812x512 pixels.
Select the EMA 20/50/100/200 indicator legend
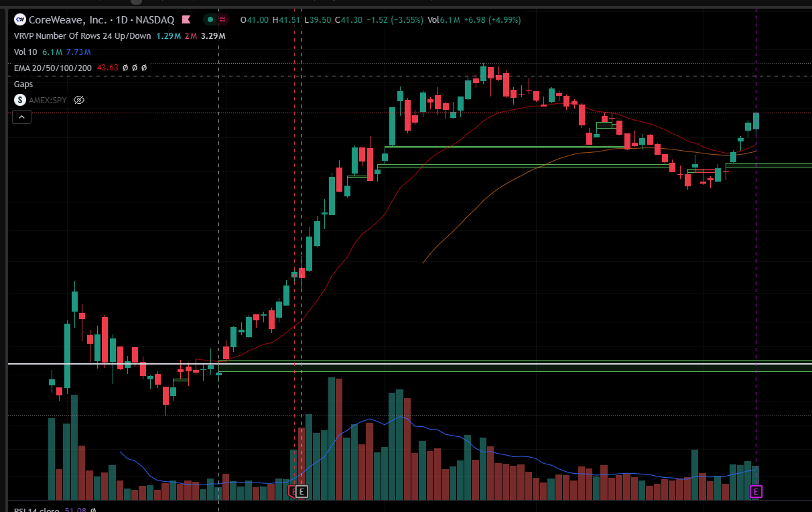click(53, 68)
